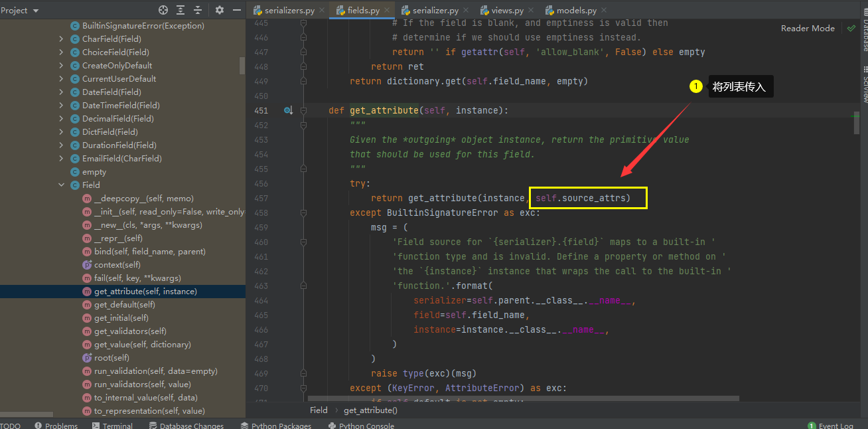The width and height of the screenshot is (868, 429).
Task: Expand the CreateOnlyDefault node
Action: click(61, 66)
